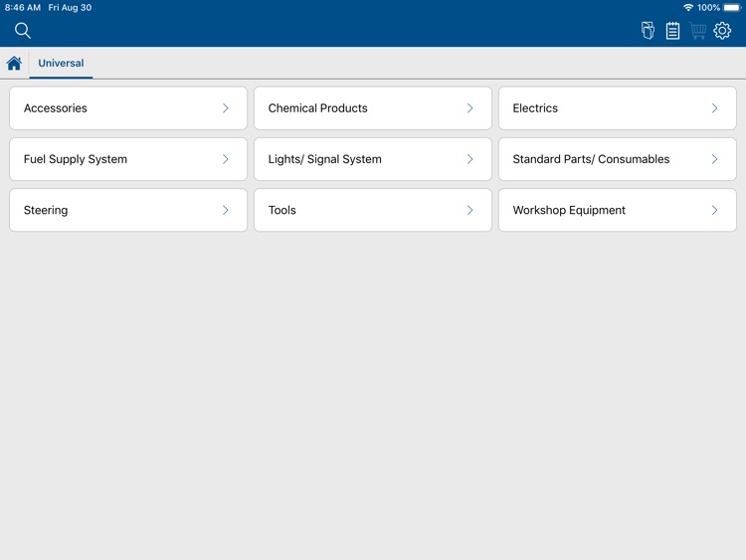This screenshot has width=746, height=560.
Task: Open the clipboard list icon
Action: point(672,31)
